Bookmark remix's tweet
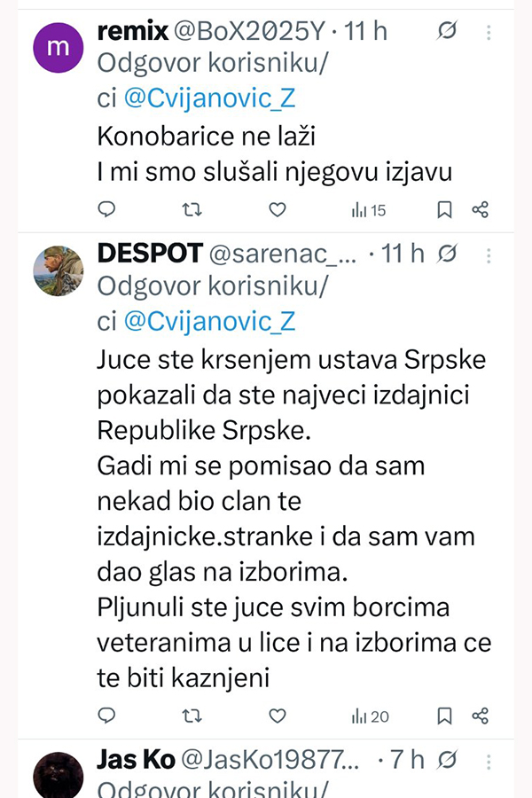The image size is (532, 798). pos(445,210)
